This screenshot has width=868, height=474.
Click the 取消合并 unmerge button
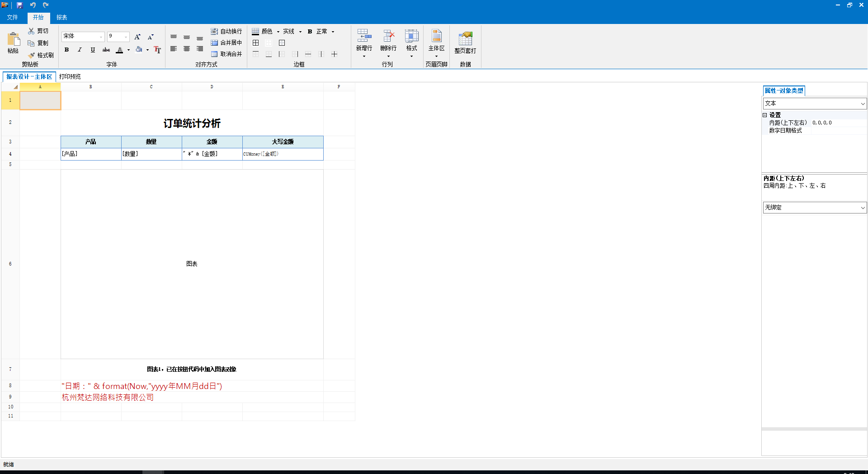tap(226, 54)
